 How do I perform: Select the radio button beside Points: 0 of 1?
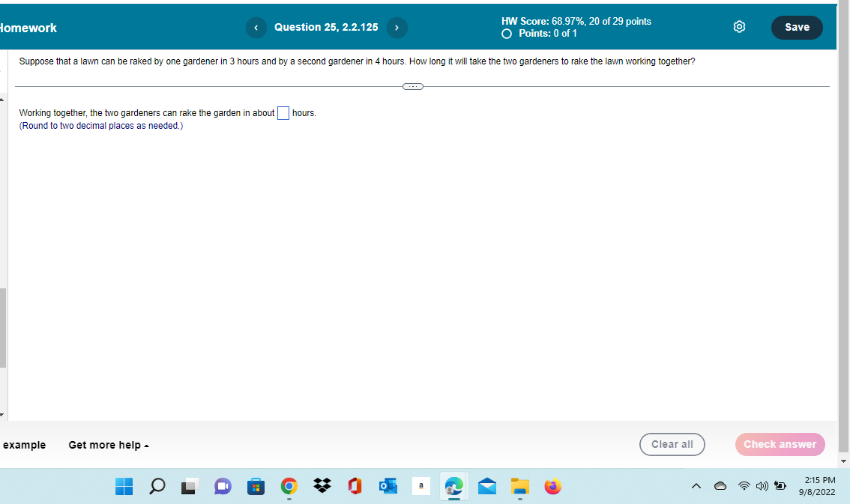click(506, 34)
